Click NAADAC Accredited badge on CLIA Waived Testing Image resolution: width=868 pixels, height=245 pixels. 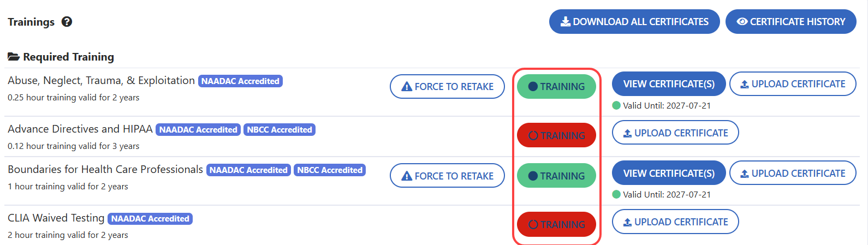[150, 219]
